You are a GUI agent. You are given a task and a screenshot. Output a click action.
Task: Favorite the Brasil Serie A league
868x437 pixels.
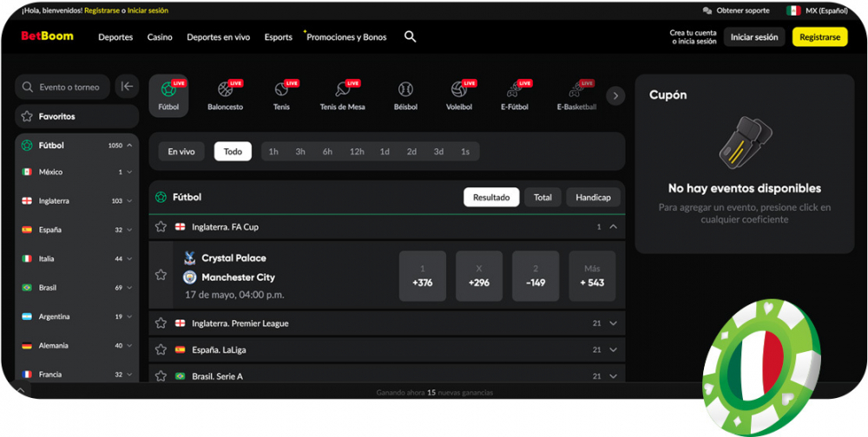161,376
